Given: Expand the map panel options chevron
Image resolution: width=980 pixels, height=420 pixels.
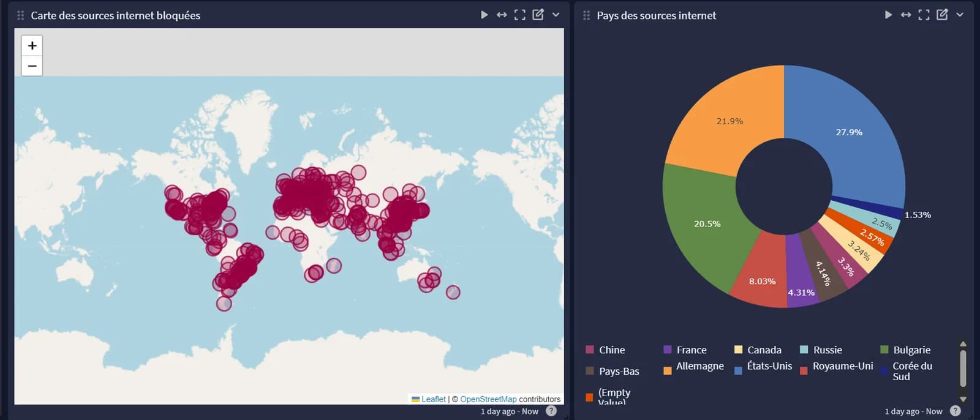Looking at the screenshot, I should point(556,15).
